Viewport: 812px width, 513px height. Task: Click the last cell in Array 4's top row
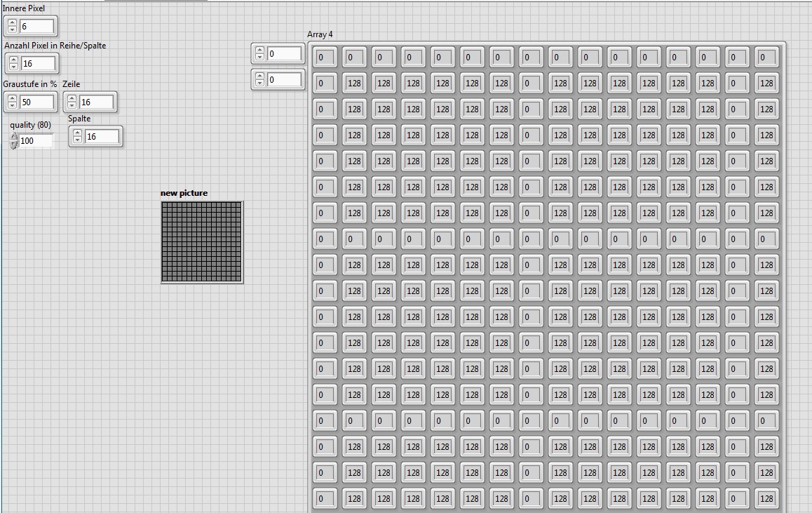point(767,57)
